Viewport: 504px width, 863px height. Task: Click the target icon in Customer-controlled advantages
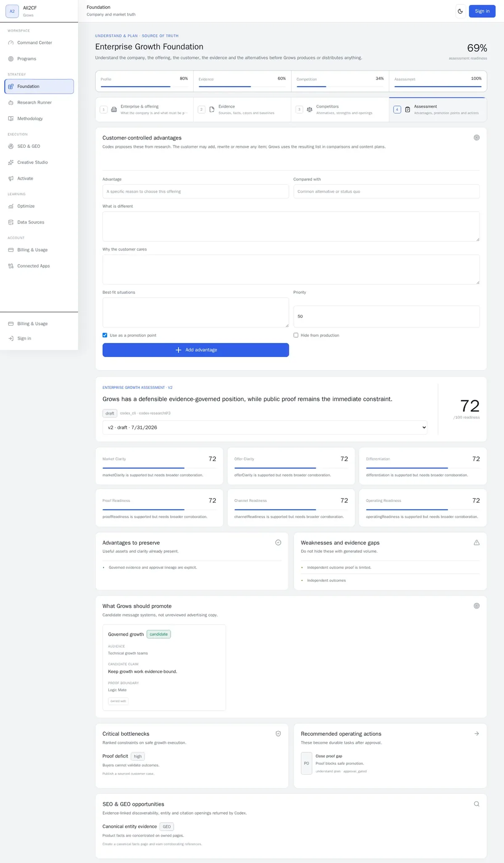[477, 138]
